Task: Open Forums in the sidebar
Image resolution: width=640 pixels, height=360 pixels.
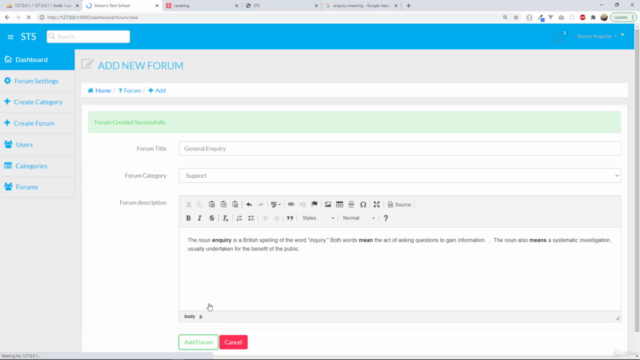Action: (x=37, y=187)
